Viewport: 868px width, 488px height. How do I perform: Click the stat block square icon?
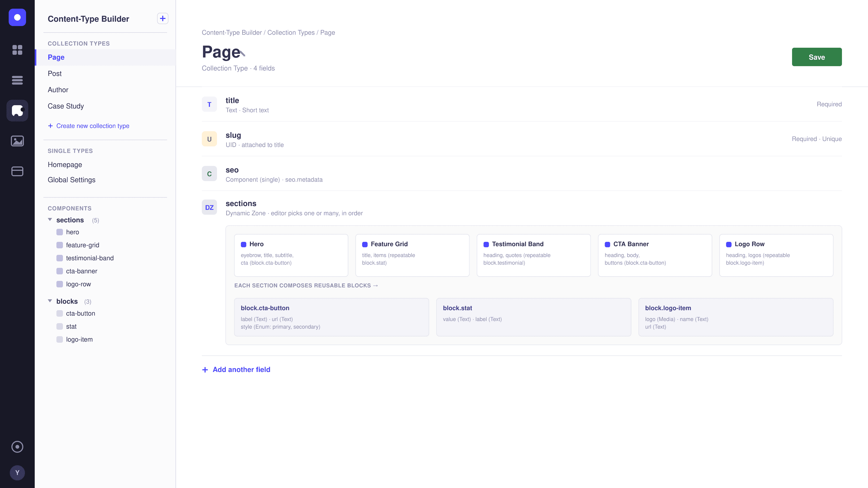[60, 326]
